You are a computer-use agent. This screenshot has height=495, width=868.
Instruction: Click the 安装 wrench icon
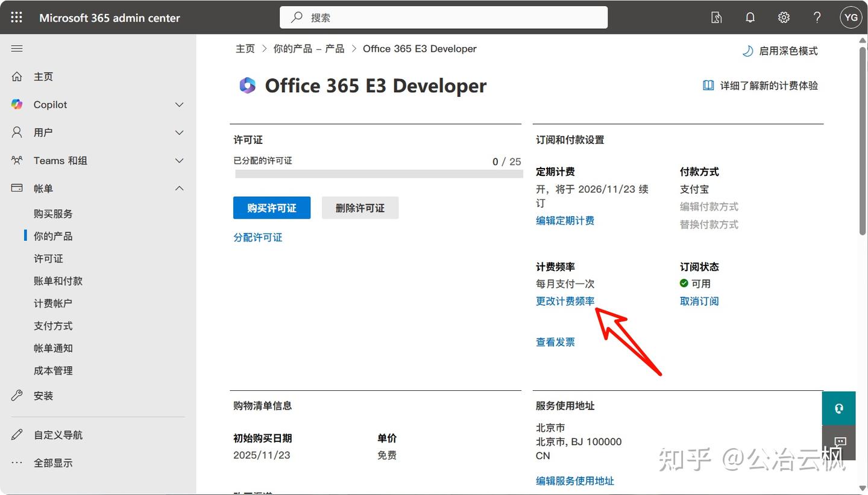coord(17,396)
